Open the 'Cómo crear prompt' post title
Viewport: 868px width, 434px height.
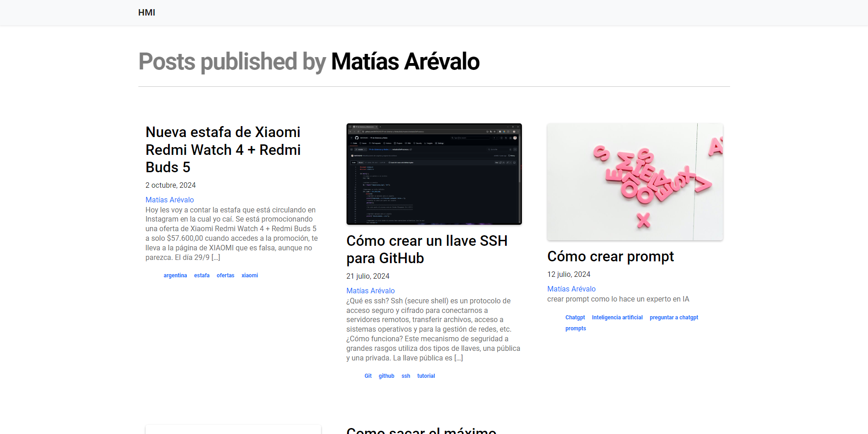click(x=610, y=256)
